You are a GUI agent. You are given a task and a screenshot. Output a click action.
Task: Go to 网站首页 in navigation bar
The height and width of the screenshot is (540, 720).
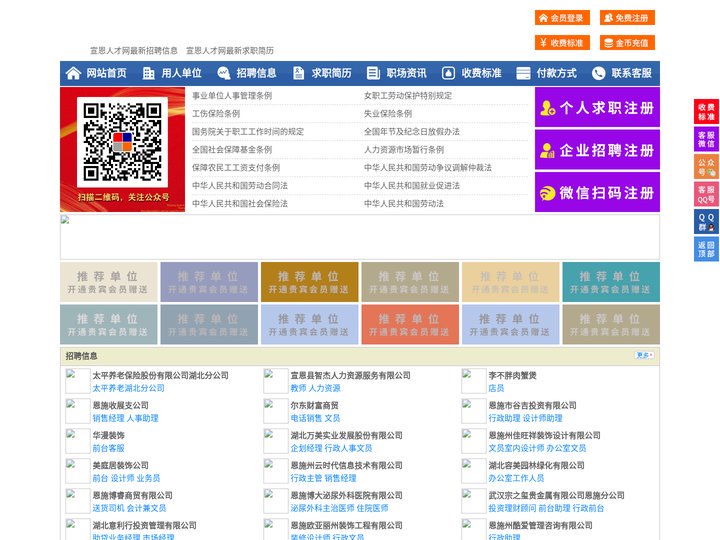click(107, 73)
